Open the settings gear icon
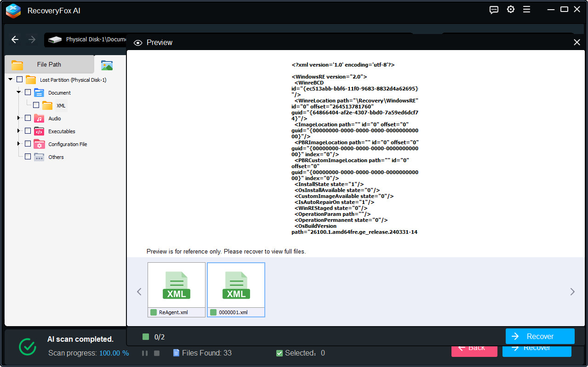The image size is (588, 367). [x=510, y=9]
